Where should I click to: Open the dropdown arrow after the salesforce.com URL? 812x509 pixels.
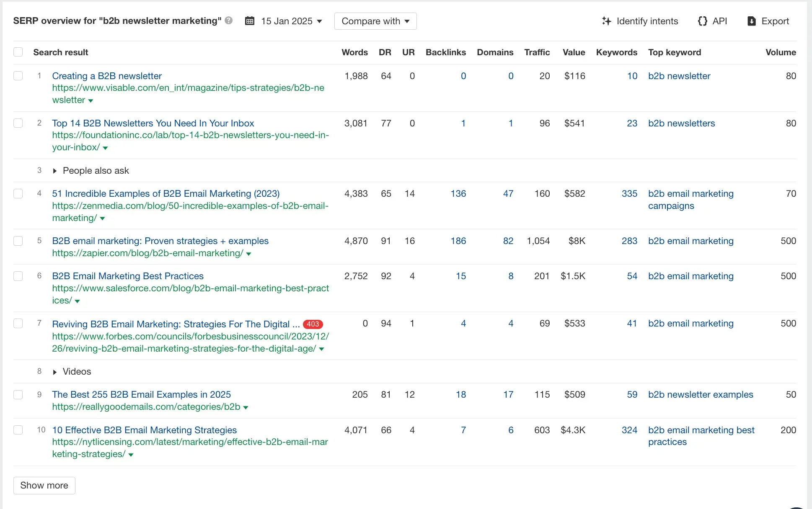click(x=77, y=301)
